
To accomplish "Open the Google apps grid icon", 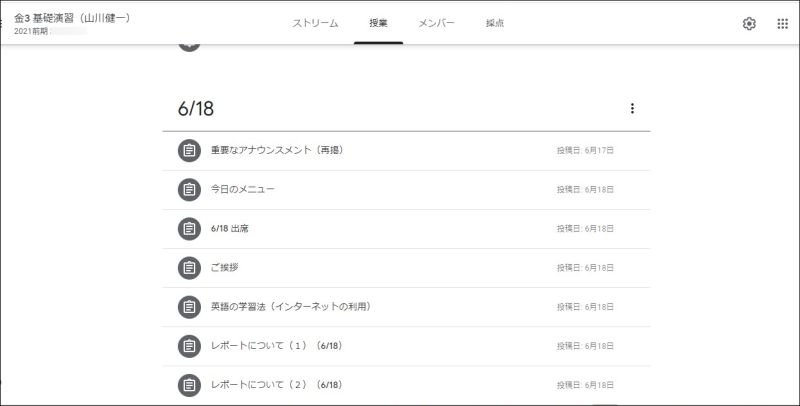I will pyautogui.click(x=782, y=23).
